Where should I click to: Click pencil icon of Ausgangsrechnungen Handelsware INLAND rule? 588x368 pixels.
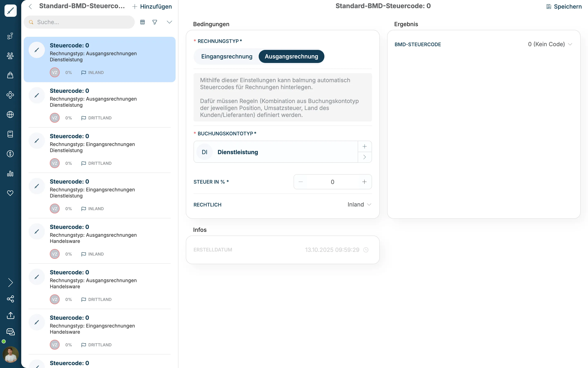pyautogui.click(x=37, y=231)
